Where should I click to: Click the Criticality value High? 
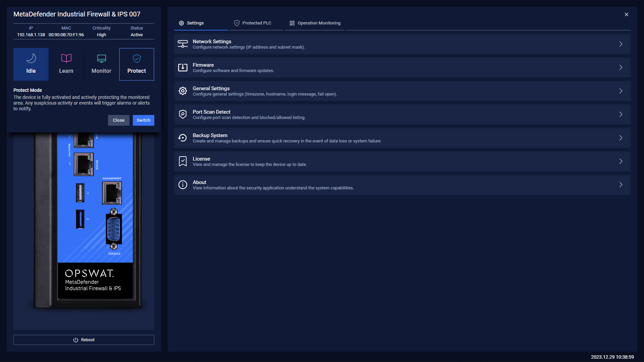tap(102, 35)
